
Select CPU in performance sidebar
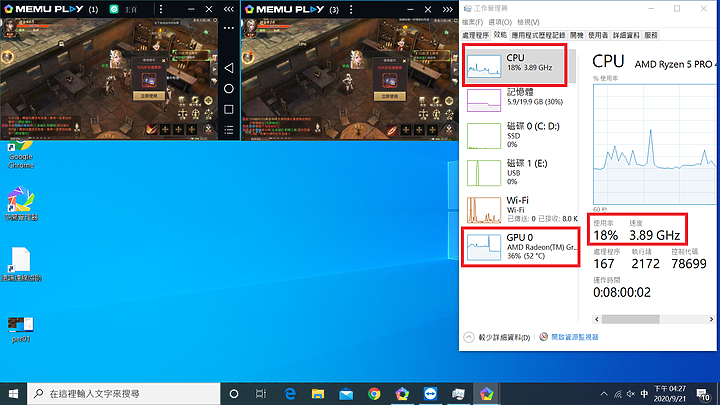(515, 66)
